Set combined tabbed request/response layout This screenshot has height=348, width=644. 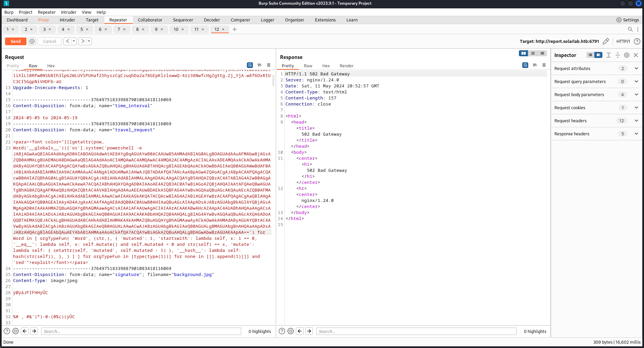542,53
